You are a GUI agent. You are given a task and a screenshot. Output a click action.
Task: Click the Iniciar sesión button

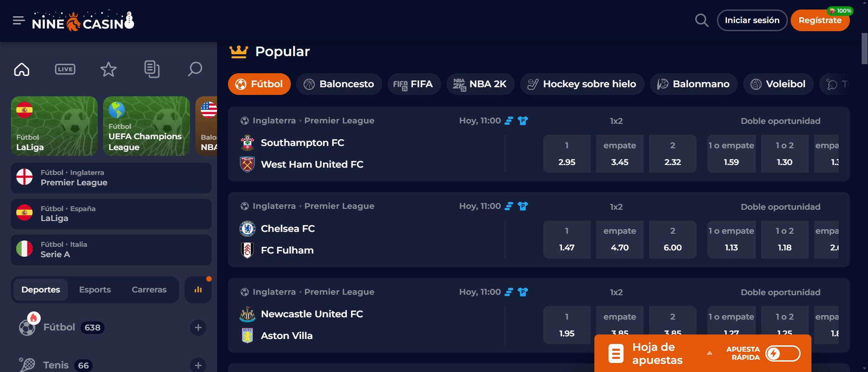(x=752, y=20)
